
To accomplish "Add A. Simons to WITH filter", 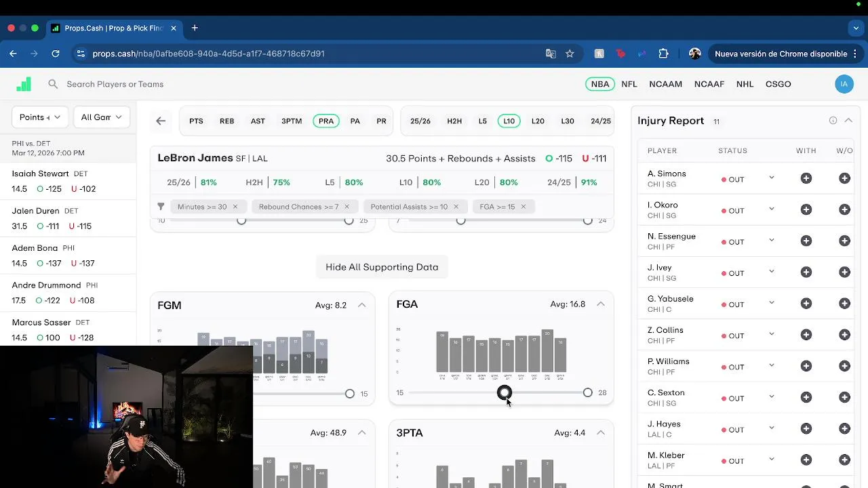I will (806, 178).
